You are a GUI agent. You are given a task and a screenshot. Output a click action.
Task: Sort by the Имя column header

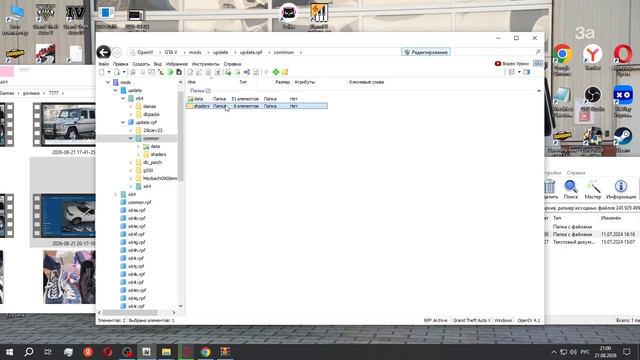tap(191, 82)
